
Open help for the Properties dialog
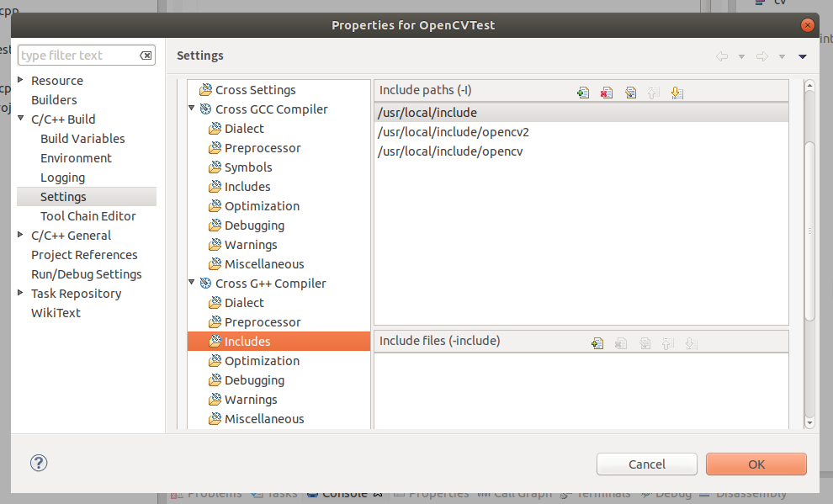click(39, 463)
